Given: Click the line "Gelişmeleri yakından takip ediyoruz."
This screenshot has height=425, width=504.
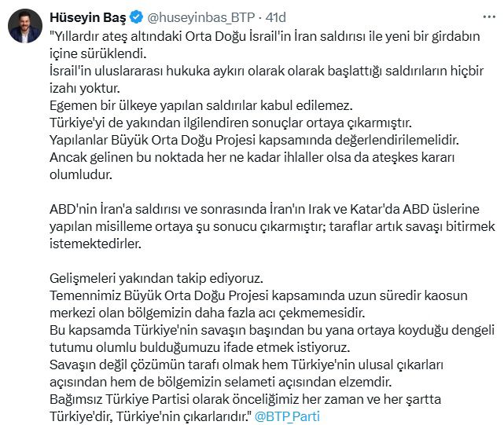Looking at the screenshot, I should 156,279.
